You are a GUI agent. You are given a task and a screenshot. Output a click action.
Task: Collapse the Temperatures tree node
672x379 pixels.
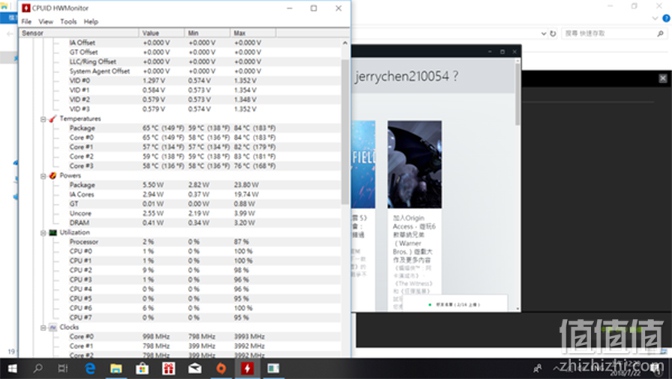pyautogui.click(x=43, y=119)
